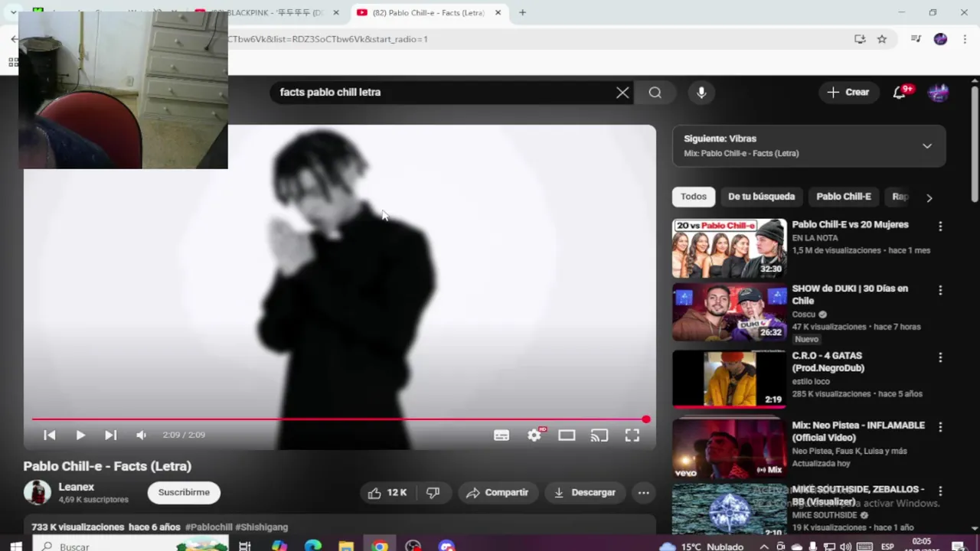The height and width of the screenshot is (551, 980).
Task: Select the De tu búsqueda chip
Action: click(761, 197)
